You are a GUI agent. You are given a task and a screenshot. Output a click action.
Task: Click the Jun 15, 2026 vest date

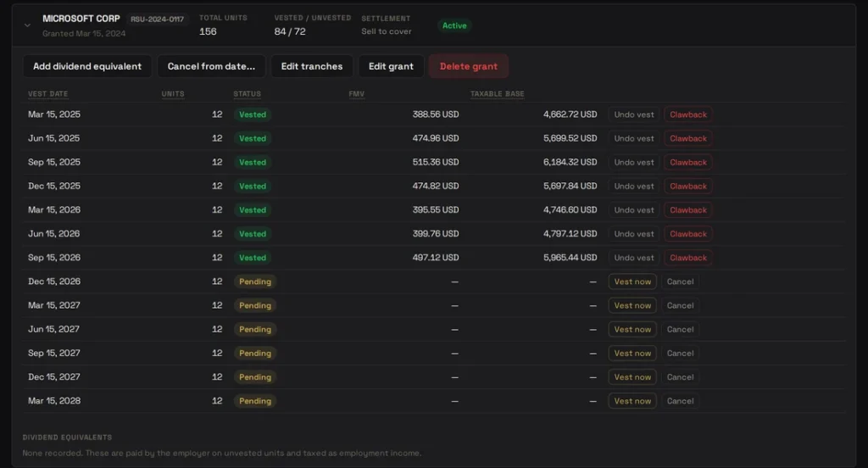coord(53,234)
